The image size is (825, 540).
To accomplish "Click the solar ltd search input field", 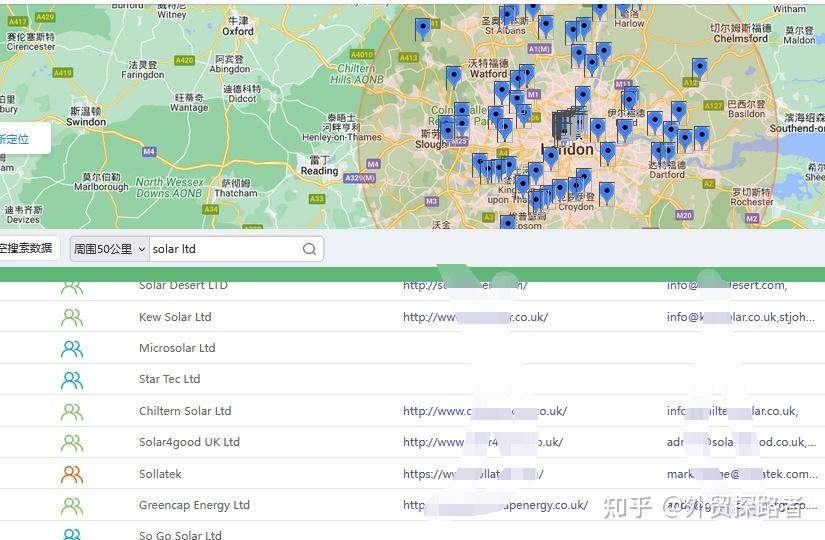I will click(226, 249).
